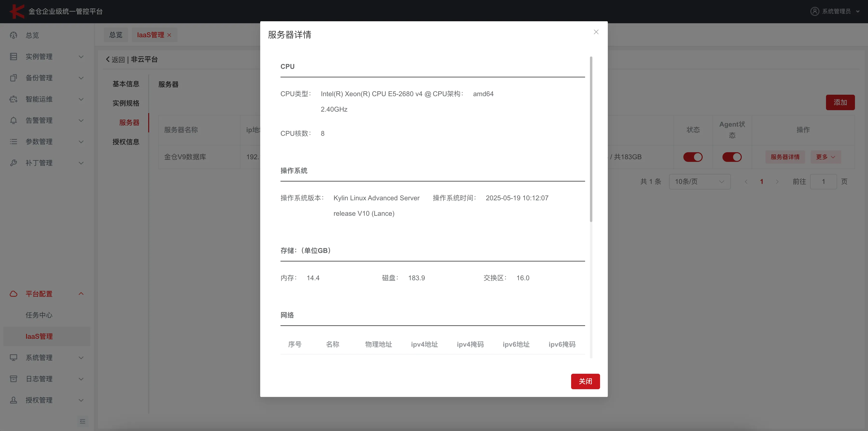Switch to the IaaS管理 tab
Viewport: 868px width, 431px height.
pos(151,35)
